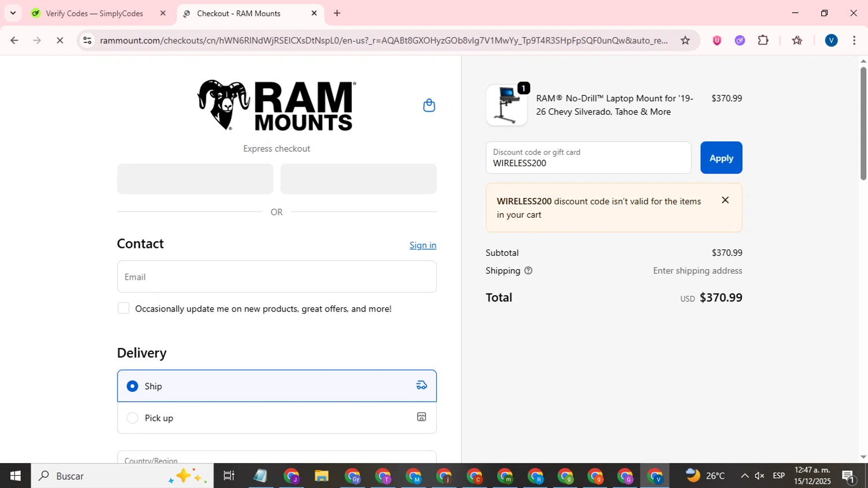This screenshot has width=868, height=488.
Task: Click the first express checkout button placeholder
Action: 195,179
